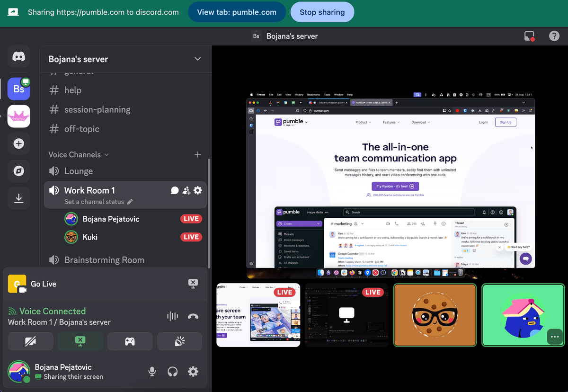Open Discord Help with the question mark icon
Viewport: 568px width, 392px height.
pos(554,36)
